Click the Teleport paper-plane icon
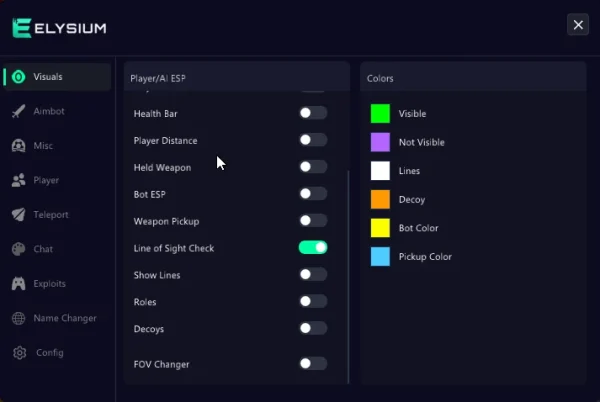 pyautogui.click(x=18, y=215)
